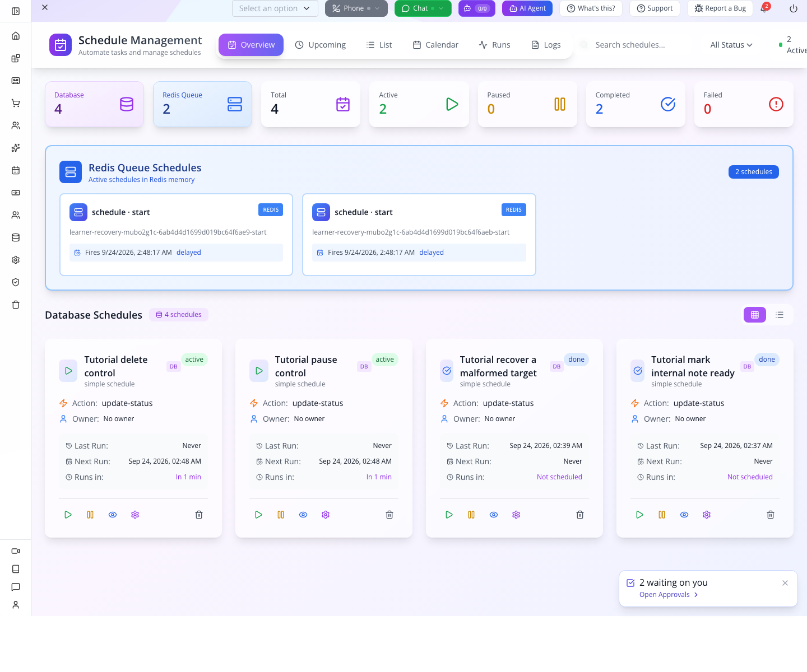Screen dimensions: 807x672
Task: Switch to the Upcoming tab
Action: point(321,45)
